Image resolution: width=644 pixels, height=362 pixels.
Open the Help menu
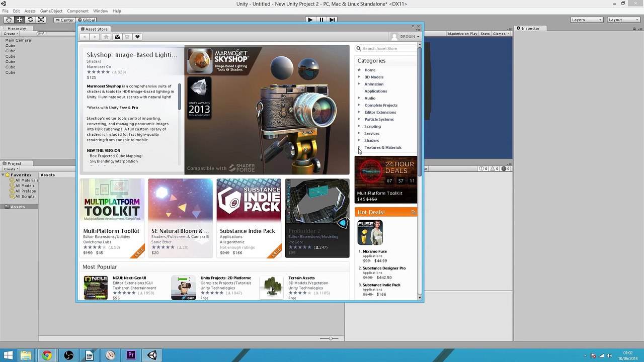click(x=117, y=11)
